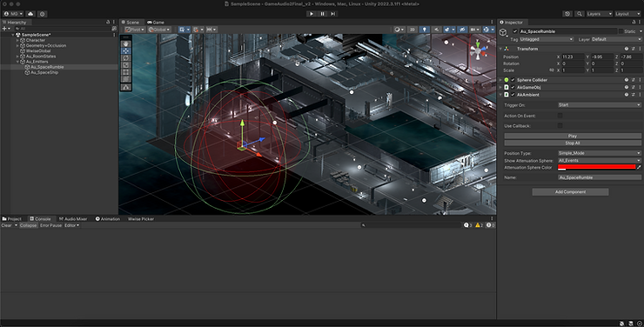Image resolution: width=644 pixels, height=327 pixels.
Task: Open the Tag Untagged dropdown
Action: coord(547,39)
